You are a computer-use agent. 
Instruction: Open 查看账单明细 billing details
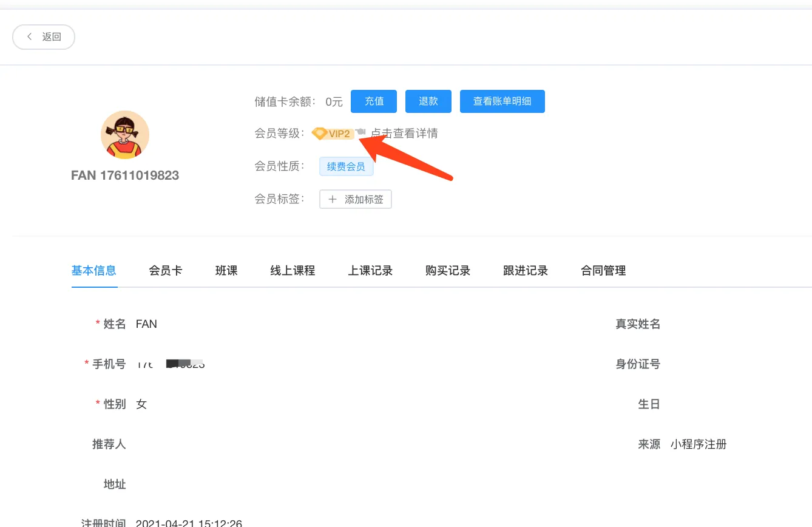coord(502,101)
